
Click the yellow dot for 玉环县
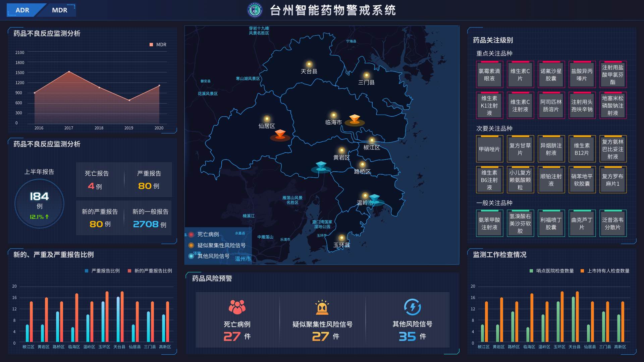(x=341, y=238)
